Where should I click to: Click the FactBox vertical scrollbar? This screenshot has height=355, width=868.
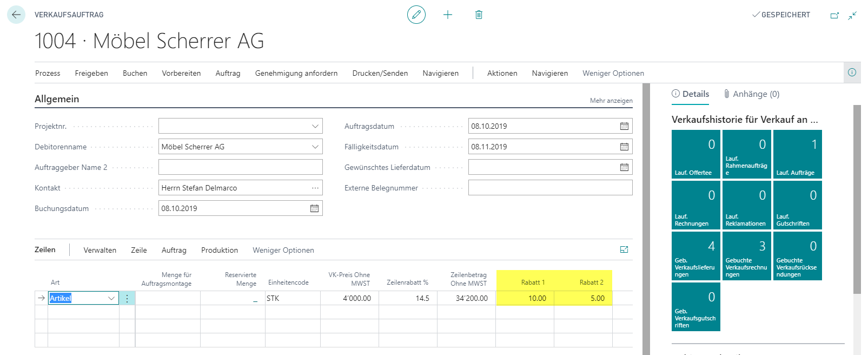click(857, 199)
